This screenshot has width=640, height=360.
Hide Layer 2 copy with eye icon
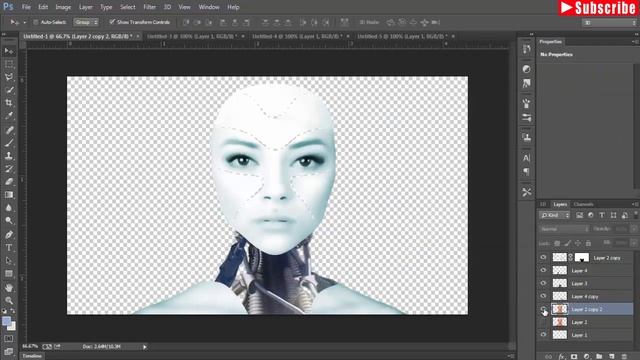(x=543, y=258)
